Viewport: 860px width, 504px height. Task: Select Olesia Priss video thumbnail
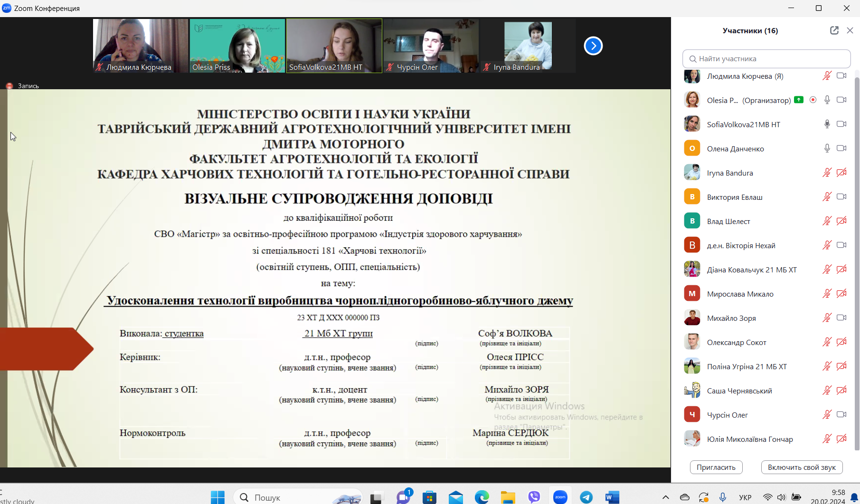[237, 46]
